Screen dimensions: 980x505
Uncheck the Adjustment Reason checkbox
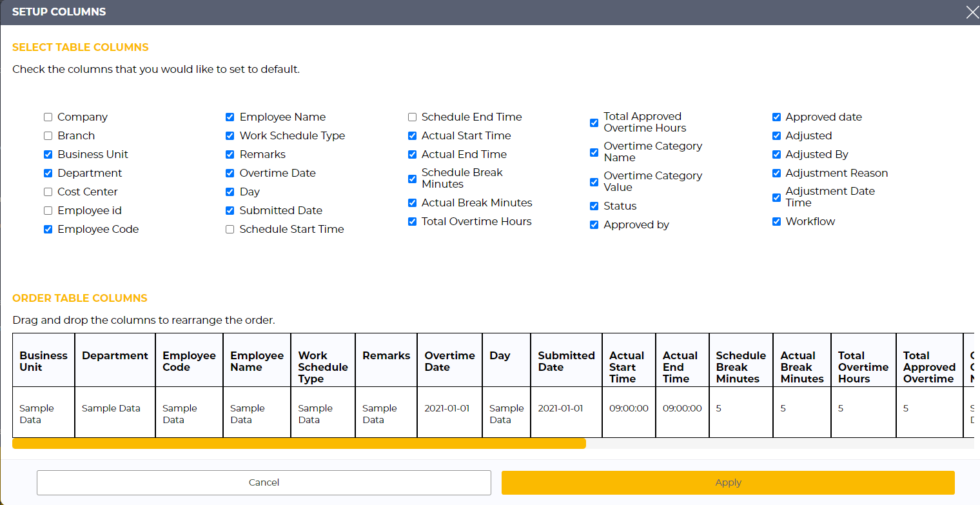pos(777,173)
